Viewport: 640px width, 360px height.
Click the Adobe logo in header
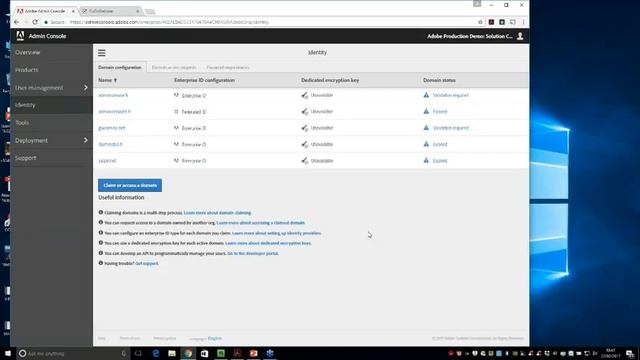[x=20, y=36]
